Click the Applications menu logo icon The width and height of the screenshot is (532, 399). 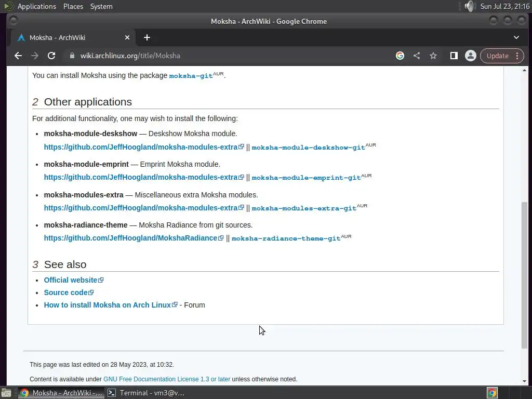[9, 6]
